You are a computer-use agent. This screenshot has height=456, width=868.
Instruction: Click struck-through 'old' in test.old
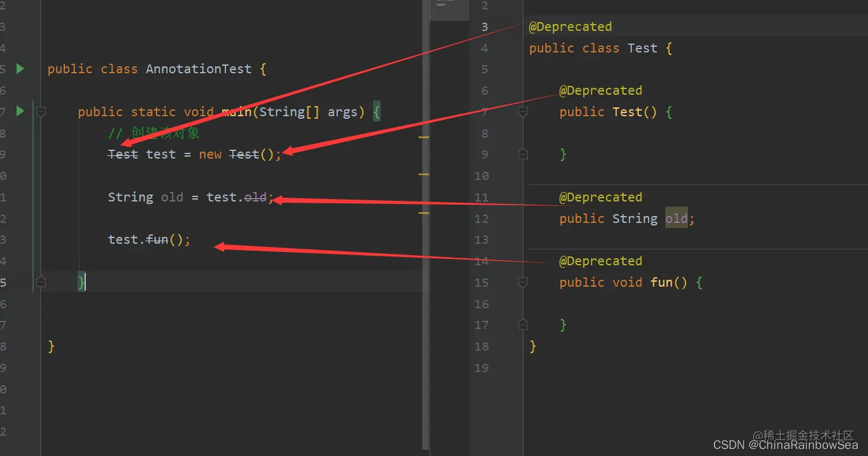(x=256, y=197)
